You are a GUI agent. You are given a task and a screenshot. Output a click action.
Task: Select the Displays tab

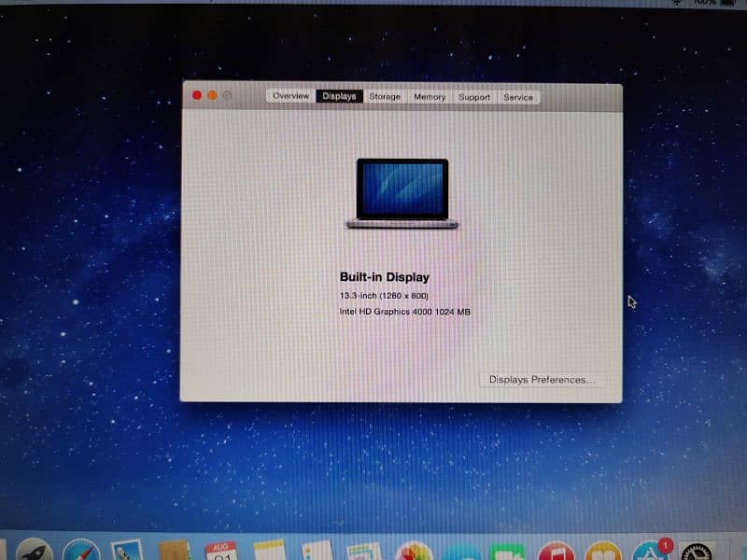(x=339, y=96)
